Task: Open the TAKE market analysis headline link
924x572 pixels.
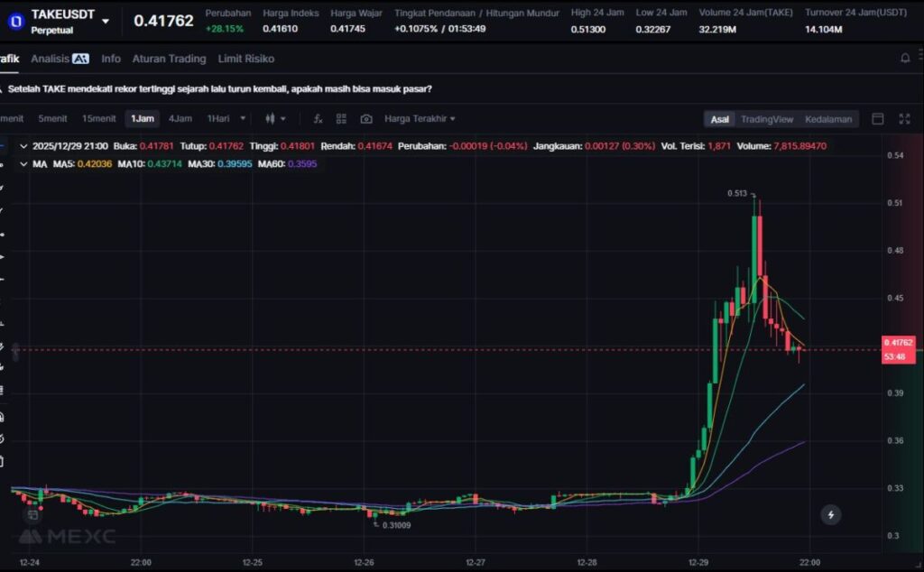Action: tap(219, 89)
